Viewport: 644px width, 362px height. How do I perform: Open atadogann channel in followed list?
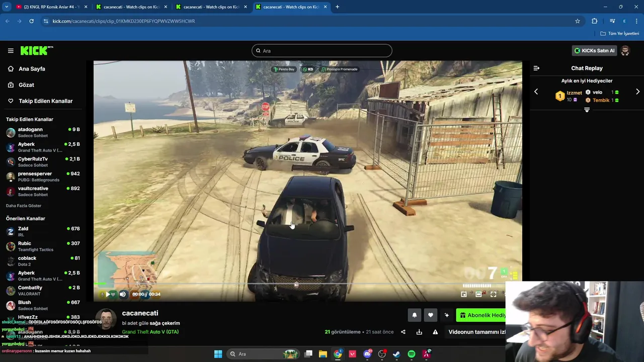tap(43, 133)
